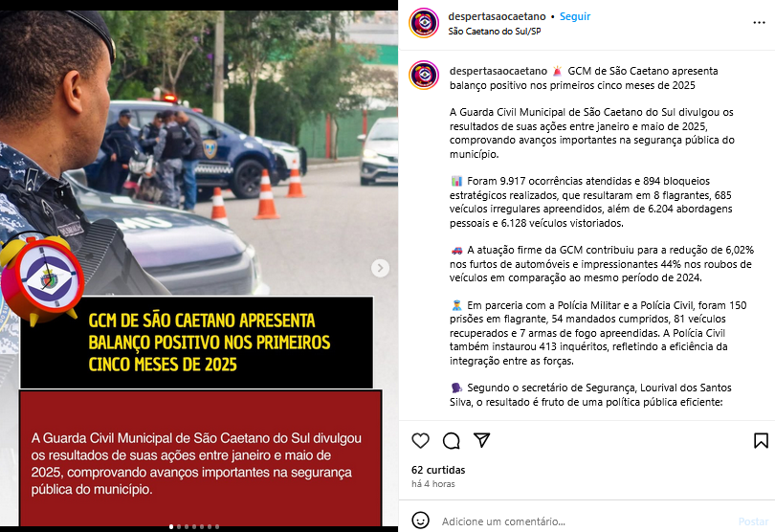
Task: Open the São Caetano do Sul/SP location
Action: 495,32
